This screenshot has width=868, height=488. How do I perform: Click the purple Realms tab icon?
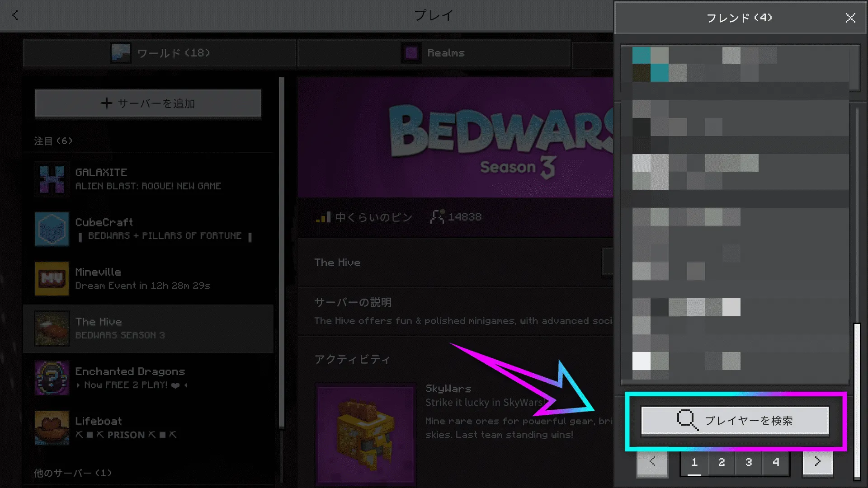point(411,53)
